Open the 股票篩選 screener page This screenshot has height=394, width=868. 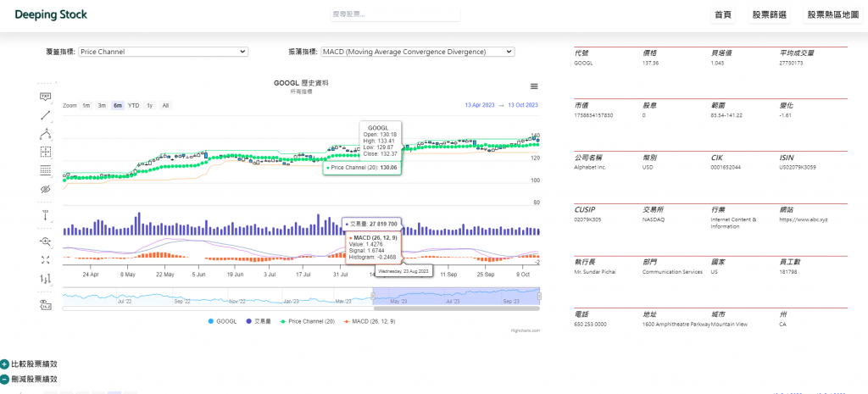tap(769, 15)
